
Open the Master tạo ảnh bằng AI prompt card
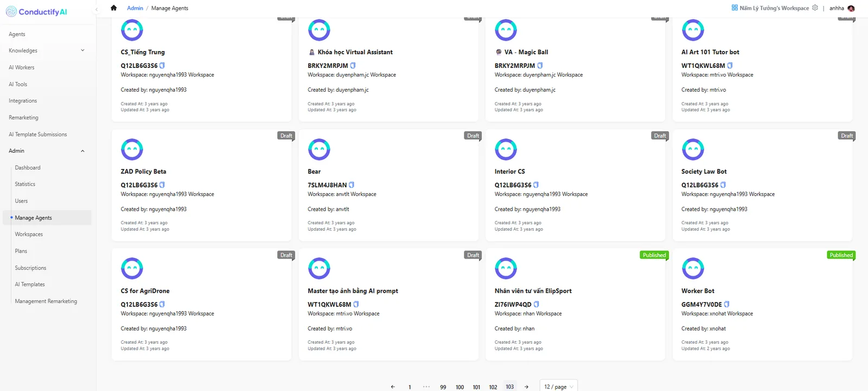[388, 304]
